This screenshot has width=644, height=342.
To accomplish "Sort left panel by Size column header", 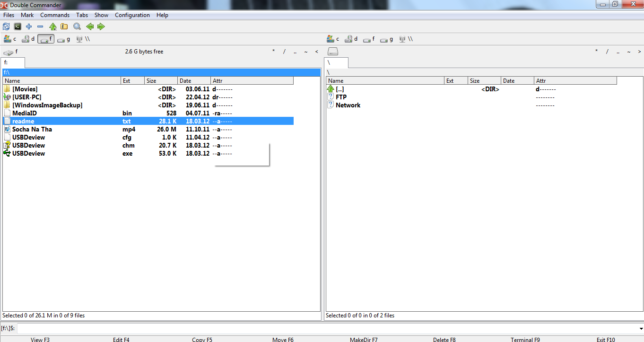I will pos(161,81).
